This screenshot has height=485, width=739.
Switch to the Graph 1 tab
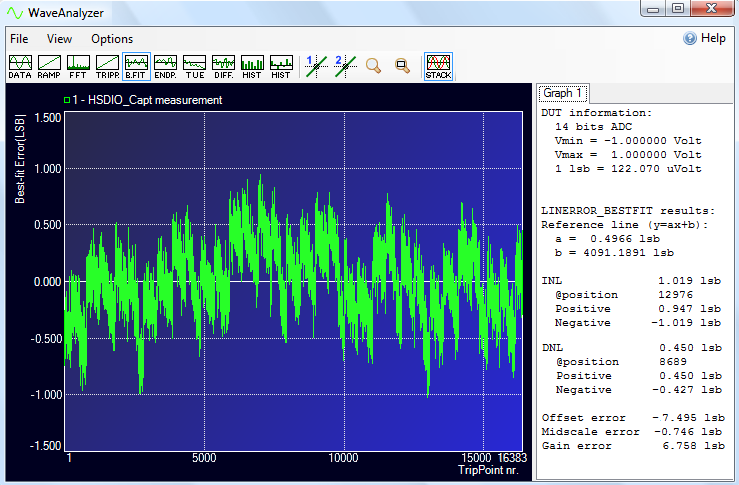pyautogui.click(x=564, y=93)
